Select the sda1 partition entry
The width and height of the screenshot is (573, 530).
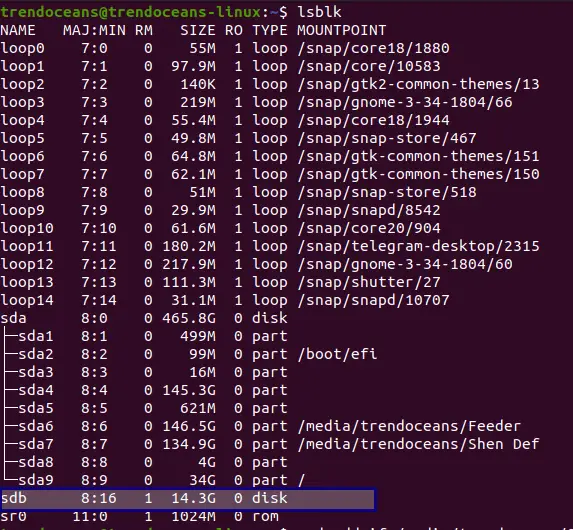[x=36, y=336]
